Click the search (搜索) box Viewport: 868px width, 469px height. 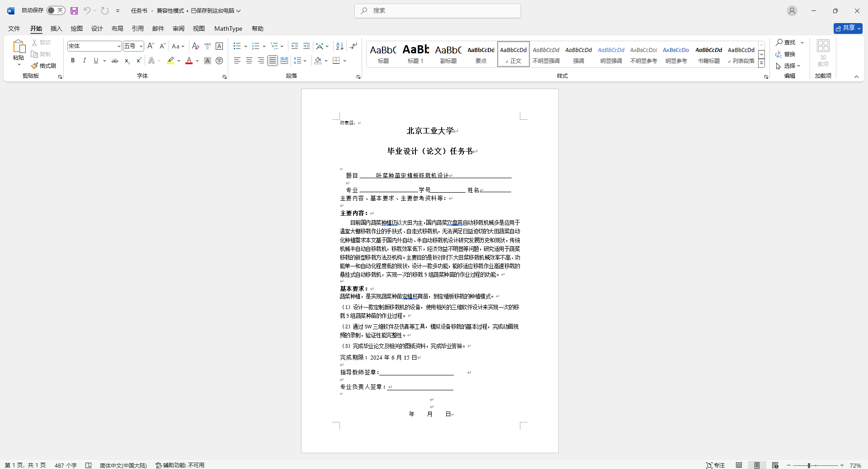coord(438,10)
